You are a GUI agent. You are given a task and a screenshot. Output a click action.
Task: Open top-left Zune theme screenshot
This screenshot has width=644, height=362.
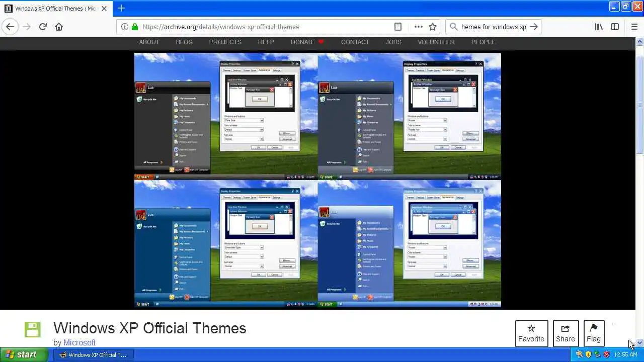[x=226, y=116]
